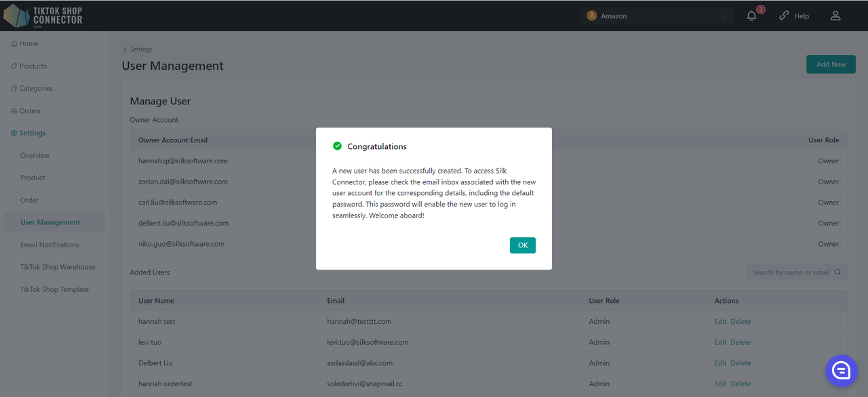Edit the hannah test user

tap(719, 322)
